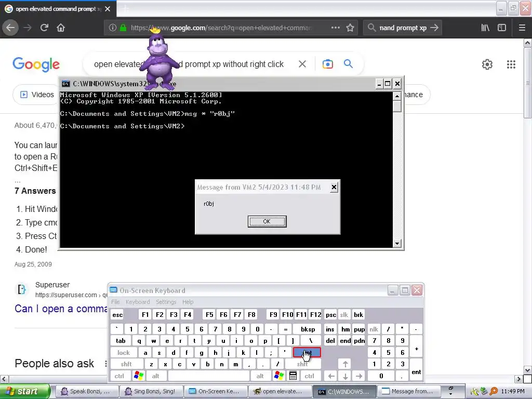Image resolution: width=532 pixels, height=399 pixels.
Task: Click the left arrow key on On-Screen Keyboard
Action: (331, 376)
